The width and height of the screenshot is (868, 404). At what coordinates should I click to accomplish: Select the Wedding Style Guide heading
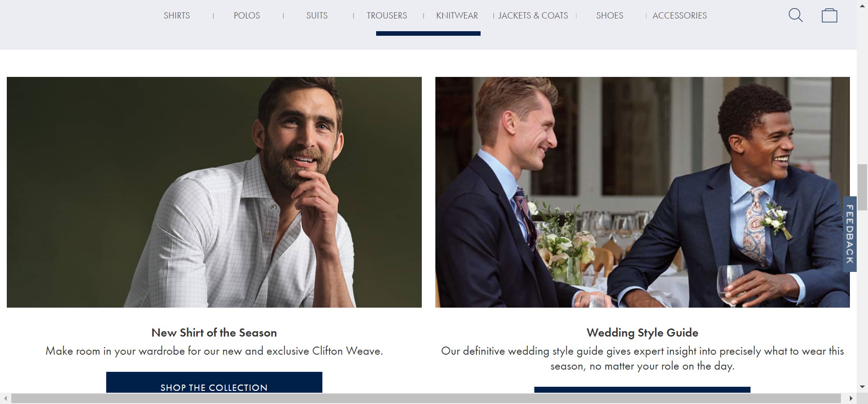[642, 333]
